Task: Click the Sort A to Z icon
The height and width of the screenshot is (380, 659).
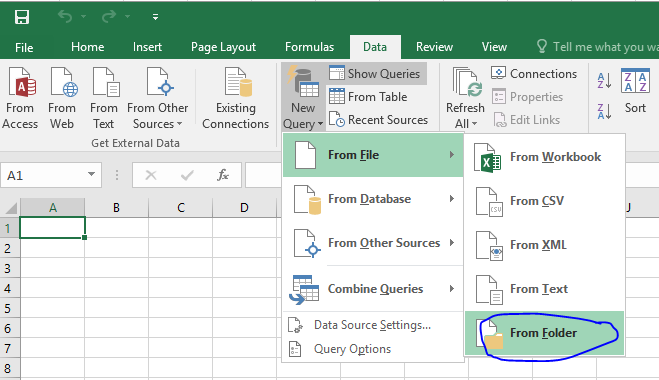Action: coord(604,80)
